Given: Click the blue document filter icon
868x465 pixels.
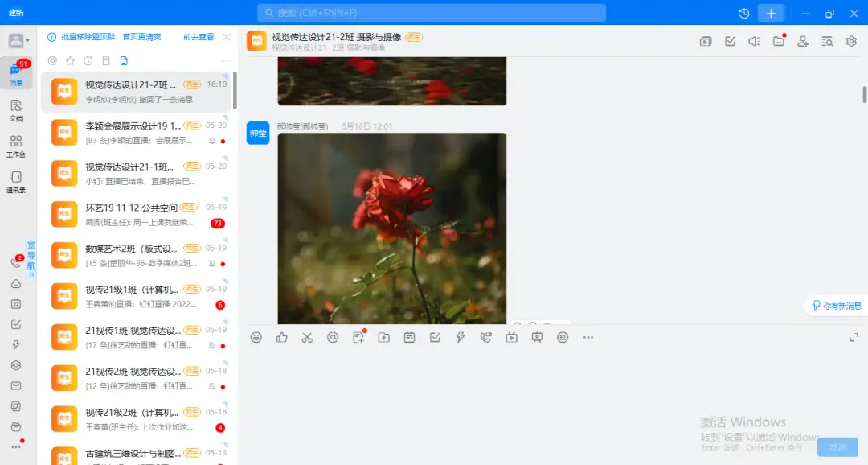Looking at the screenshot, I should (x=124, y=61).
